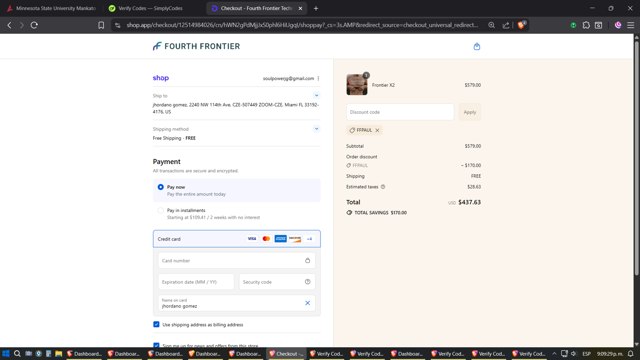640x360 pixels.
Task: Open the estimated taxes info icon
Action: coord(383,187)
